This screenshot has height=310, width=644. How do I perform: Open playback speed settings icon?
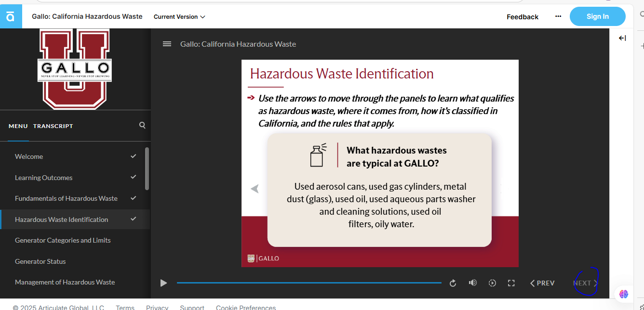pyautogui.click(x=492, y=283)
